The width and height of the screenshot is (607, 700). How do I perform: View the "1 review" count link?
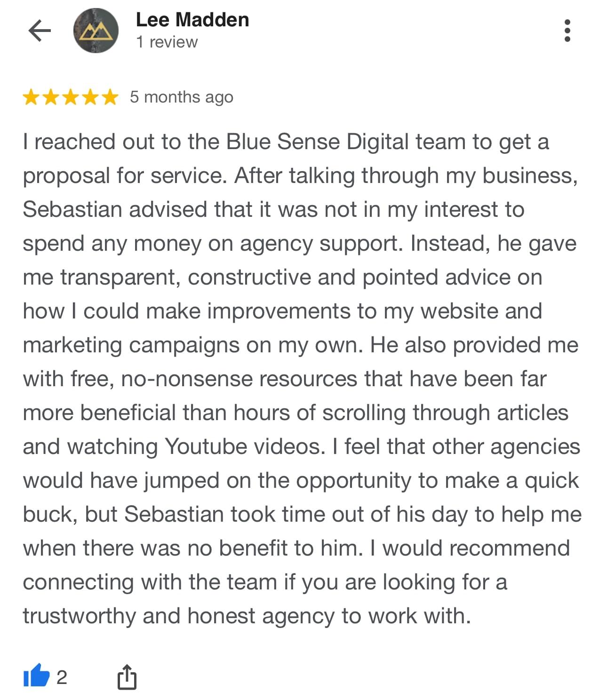(167, 42)
